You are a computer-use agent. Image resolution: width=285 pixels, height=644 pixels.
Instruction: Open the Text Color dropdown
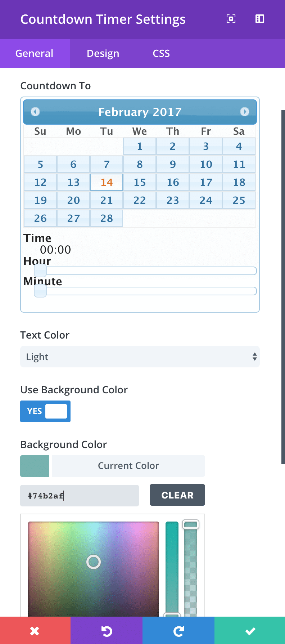click(140, 357)
